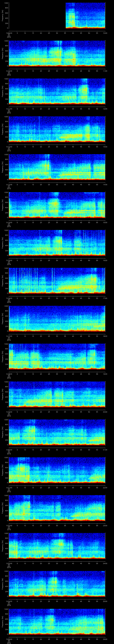
Task: Click the 20:00 end label on the time axis
Action: (x=105, y=412)
